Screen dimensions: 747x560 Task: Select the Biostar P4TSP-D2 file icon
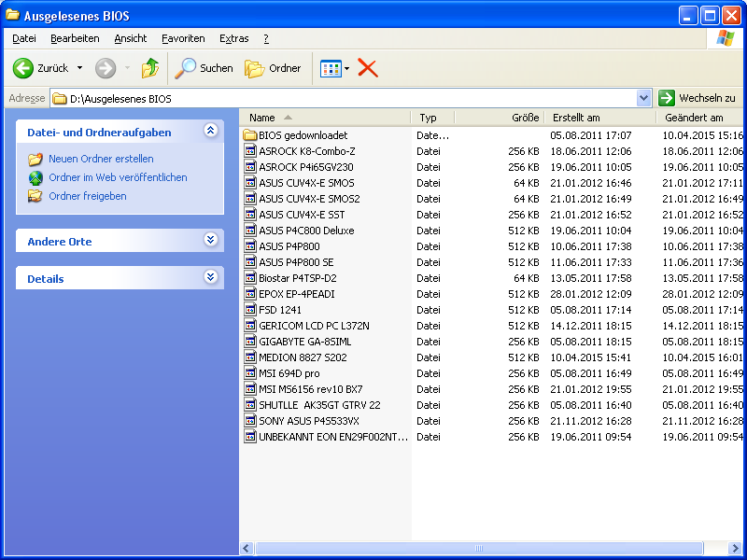[x=250, y=278]
